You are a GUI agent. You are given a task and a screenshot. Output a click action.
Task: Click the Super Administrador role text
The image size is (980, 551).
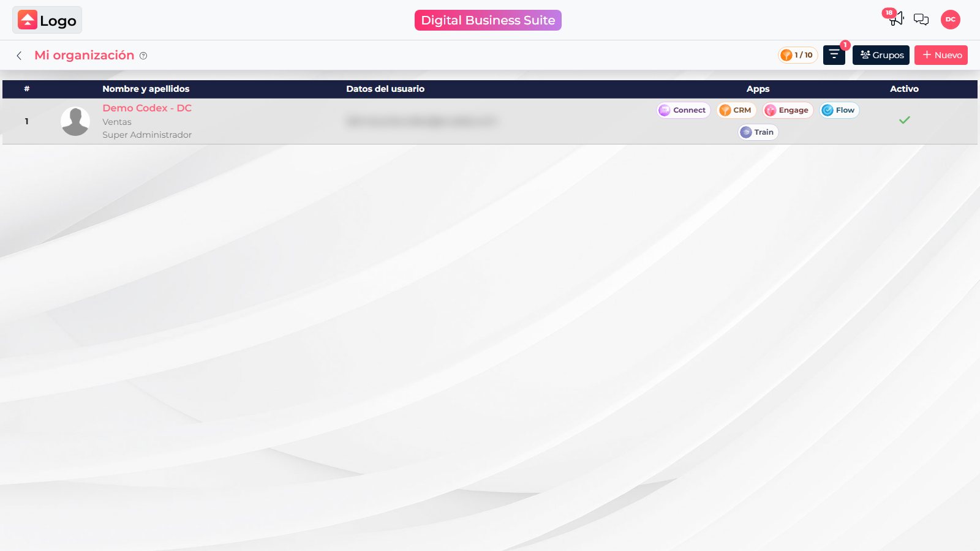click(x=147, y=135)
